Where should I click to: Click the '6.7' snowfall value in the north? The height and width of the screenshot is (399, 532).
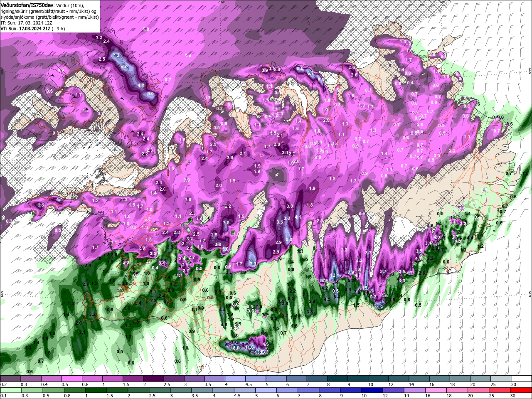[x=310, y=73]
